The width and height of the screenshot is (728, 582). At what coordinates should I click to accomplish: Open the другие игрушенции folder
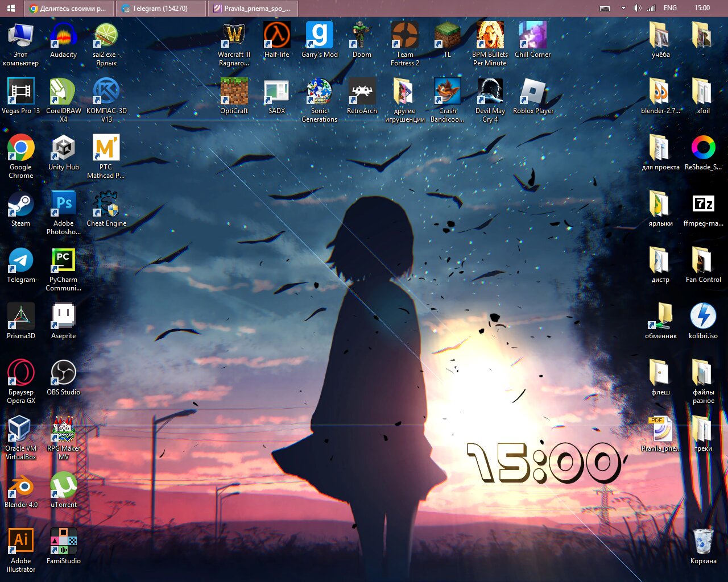click(x=404, y=101)
